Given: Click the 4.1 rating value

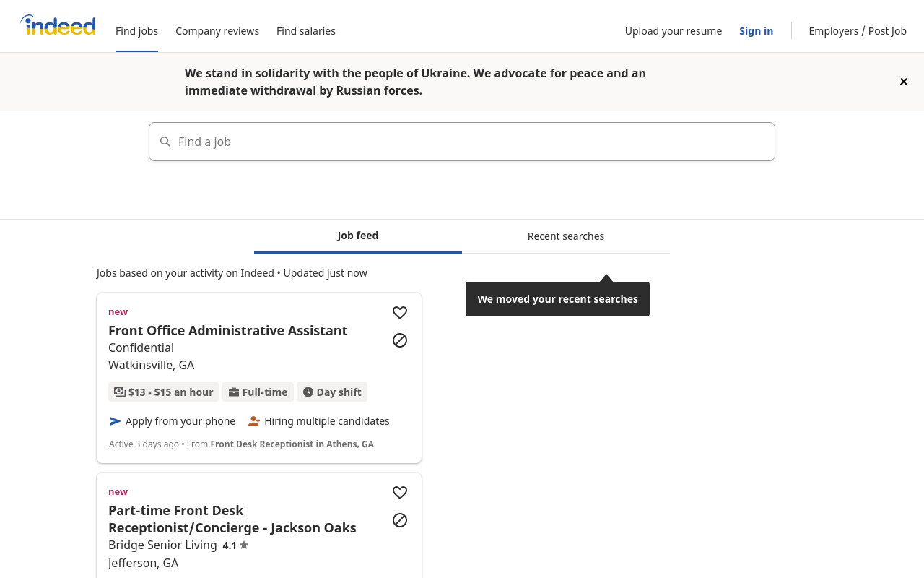Looking at the screenshot, I should 230,545.
